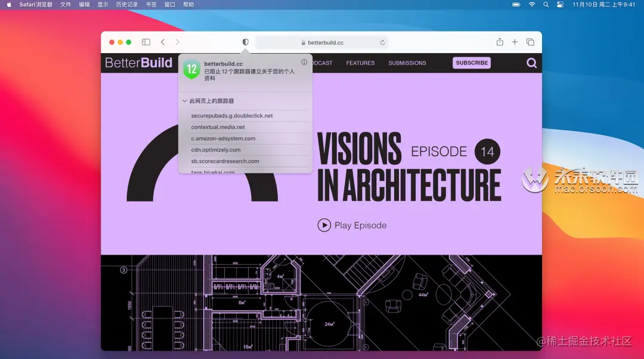
Task: Open a new tab
Action: coord(515,42)
